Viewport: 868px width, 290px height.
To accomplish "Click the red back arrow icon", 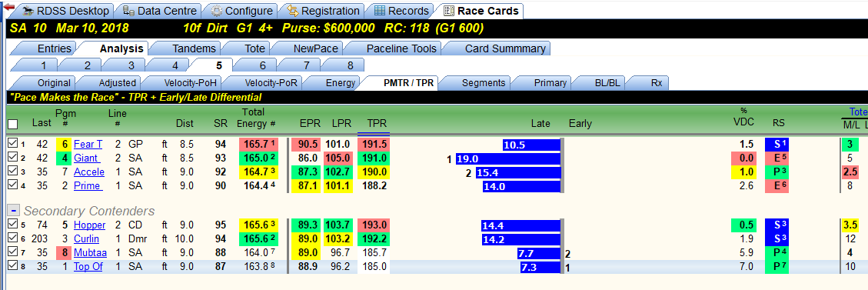I will 8,7.
